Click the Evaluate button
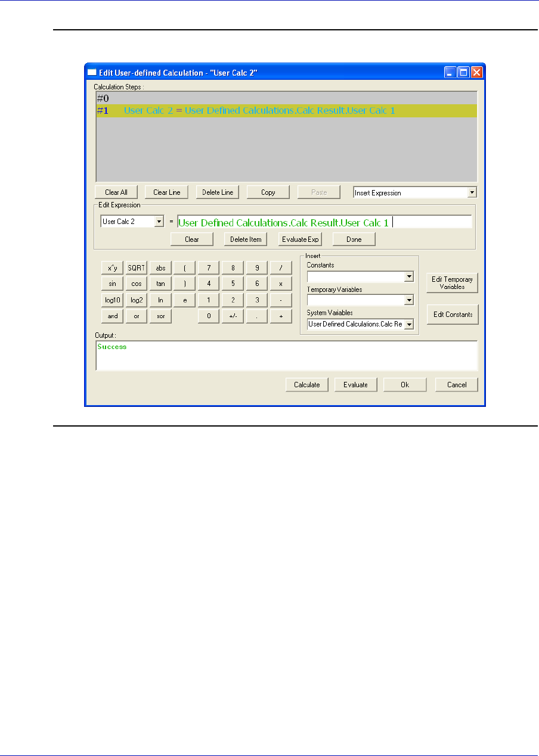 [x=356, y=384]
